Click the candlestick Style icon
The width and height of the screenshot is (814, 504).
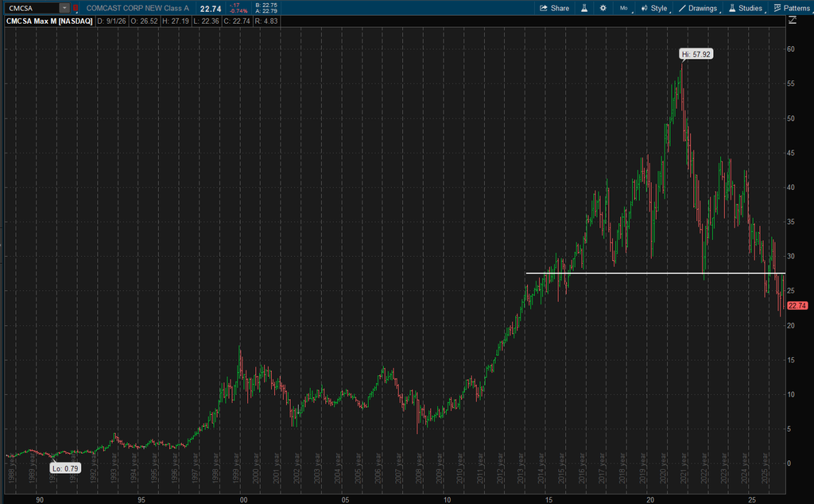tap(644, 8)
